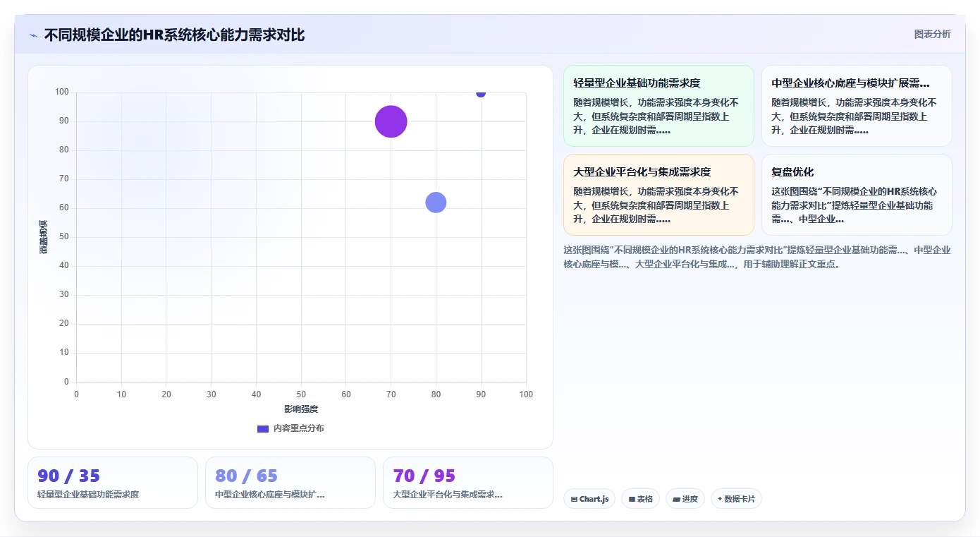Open the 中型企业核心底座与模块扩展需 card
980x537 pixels.
tap(857, 106)
